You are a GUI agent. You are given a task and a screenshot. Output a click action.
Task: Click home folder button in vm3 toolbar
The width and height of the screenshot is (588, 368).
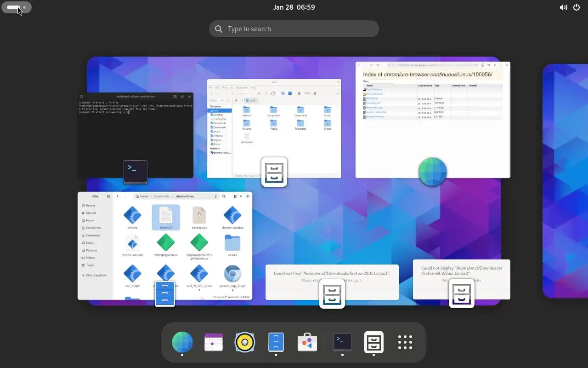click(283, 93)
